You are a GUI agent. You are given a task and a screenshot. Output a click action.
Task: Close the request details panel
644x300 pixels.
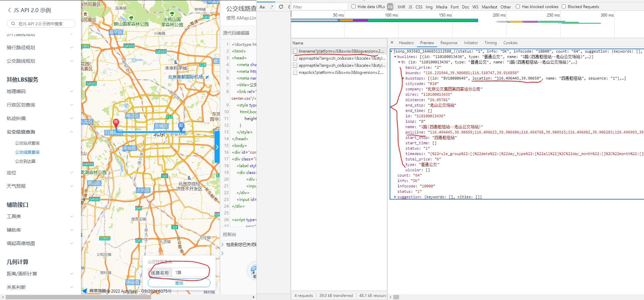click(x=392, y=42)
